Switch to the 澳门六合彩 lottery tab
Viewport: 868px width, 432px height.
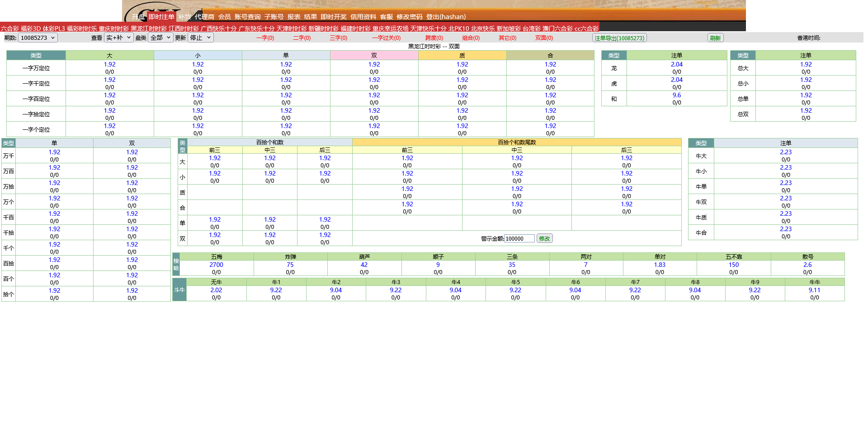click(557, 28)
